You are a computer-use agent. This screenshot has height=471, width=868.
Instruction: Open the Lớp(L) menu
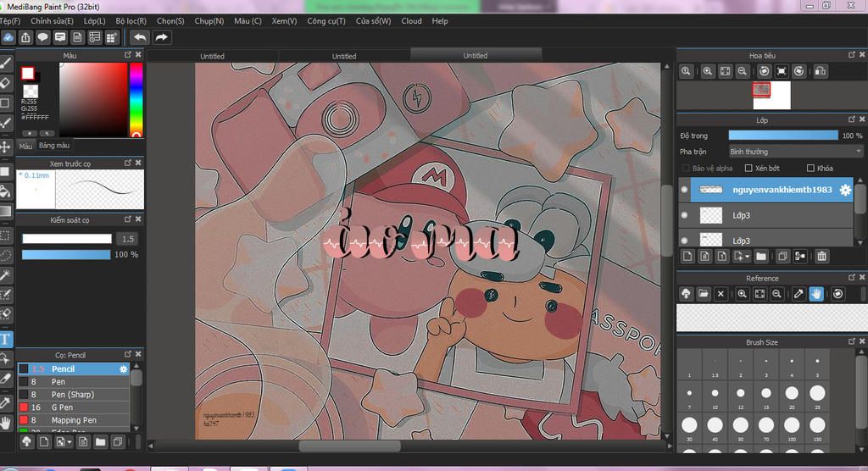coord(95,20)
